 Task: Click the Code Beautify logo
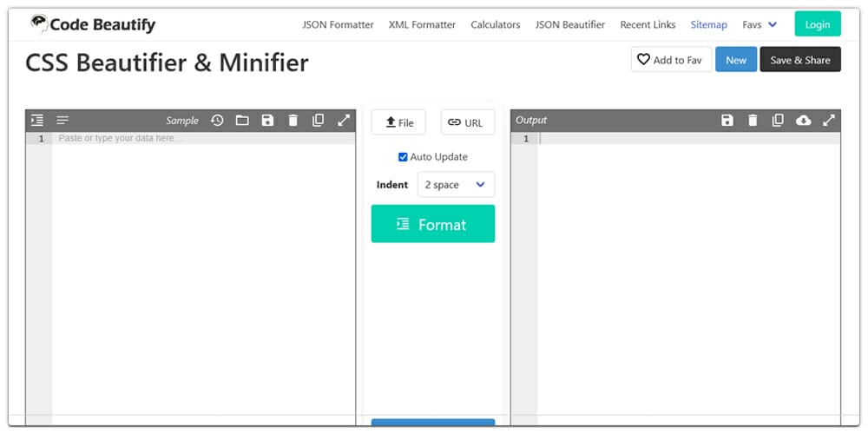(x=93, y=24)
